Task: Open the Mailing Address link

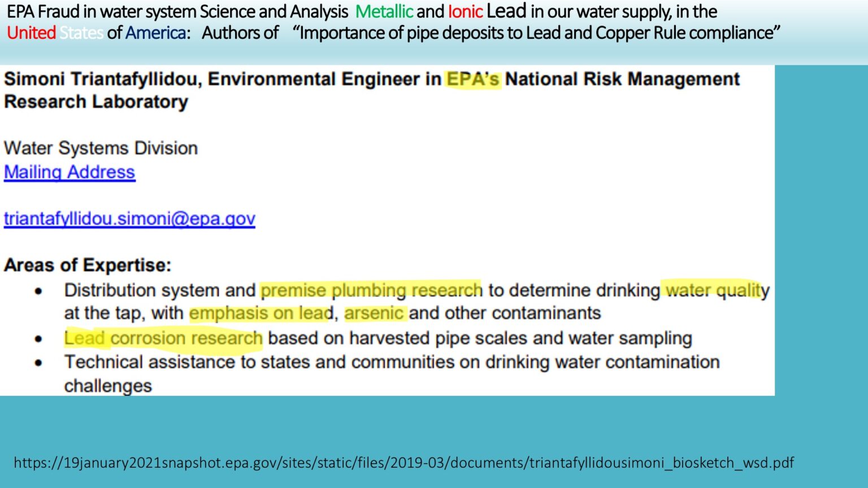Action: 70,172
